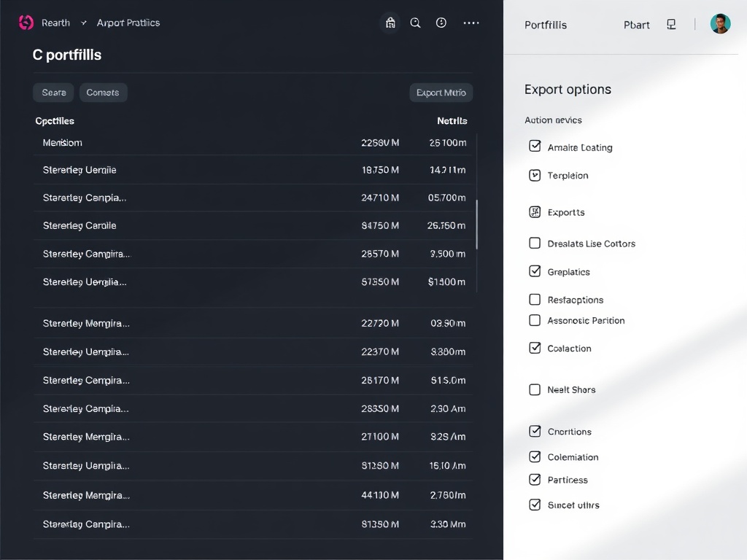The width and height of the screenshot is (747, 560).
Task: Click the magnifier search icon
Action: point(416,23)
